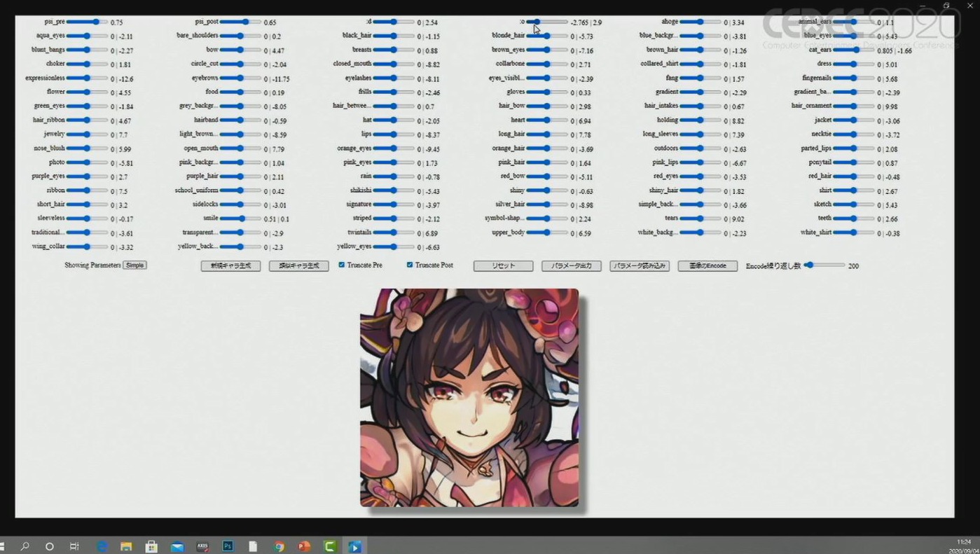980x554 pixels.
Task: Adjust the pink_hair slider
Action: click(x=547, y=162)
